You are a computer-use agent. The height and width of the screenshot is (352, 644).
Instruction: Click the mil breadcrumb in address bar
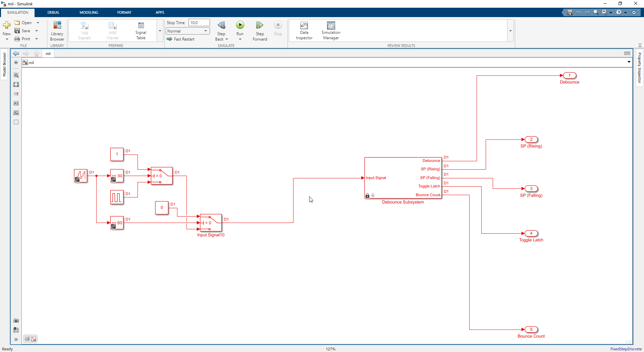[31, 63]
